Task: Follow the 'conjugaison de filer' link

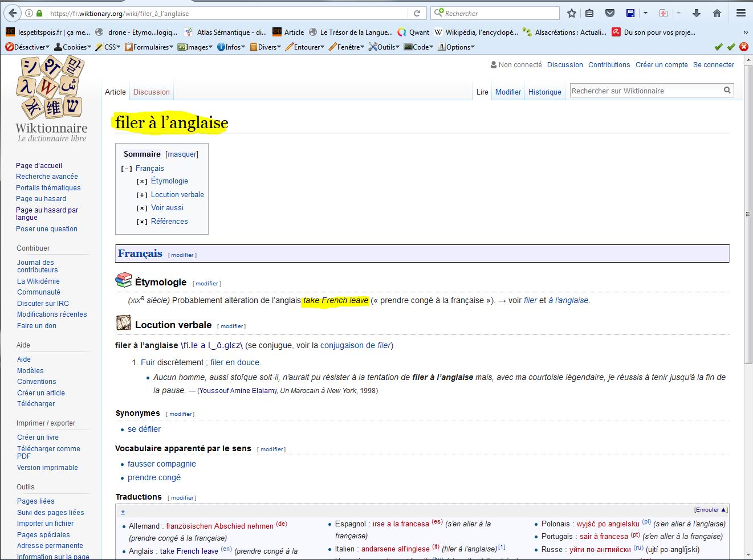Action: pyautogui.click(x=355, y=345)
